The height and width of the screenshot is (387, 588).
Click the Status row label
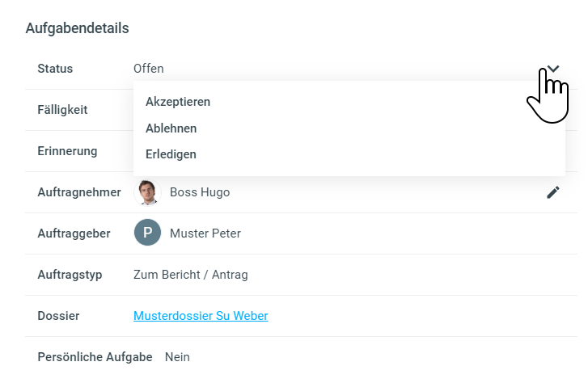[55, 69]
